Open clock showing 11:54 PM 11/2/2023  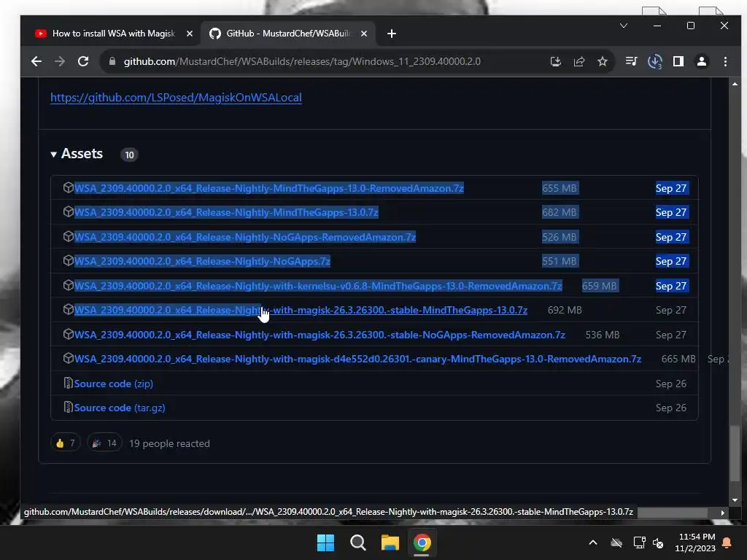point(695,542)
